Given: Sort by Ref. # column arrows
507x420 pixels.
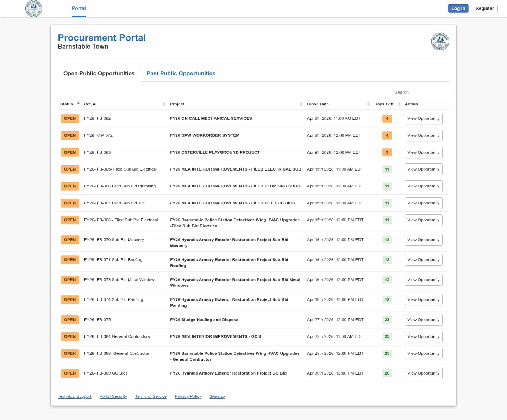Looking at the screenshot, I should tap(164, 104).
